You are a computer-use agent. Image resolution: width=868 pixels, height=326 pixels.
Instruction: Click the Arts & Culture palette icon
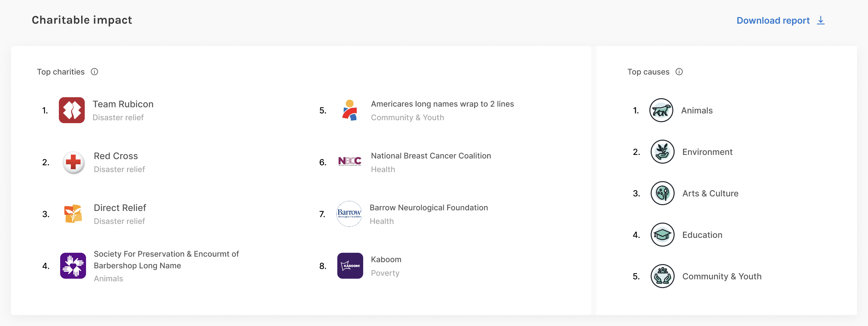coord(662,193)
